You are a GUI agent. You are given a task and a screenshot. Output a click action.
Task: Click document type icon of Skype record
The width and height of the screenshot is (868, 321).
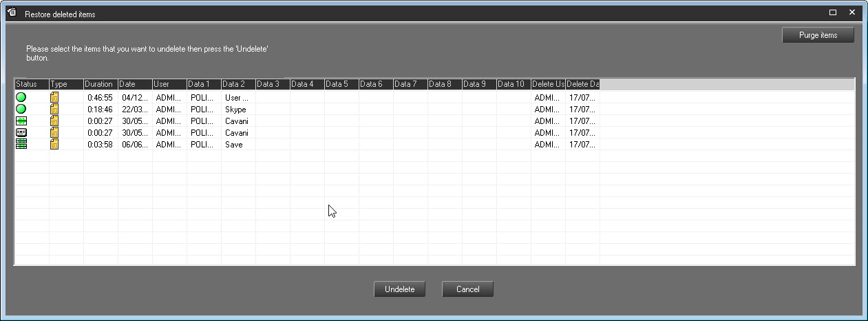54,109
